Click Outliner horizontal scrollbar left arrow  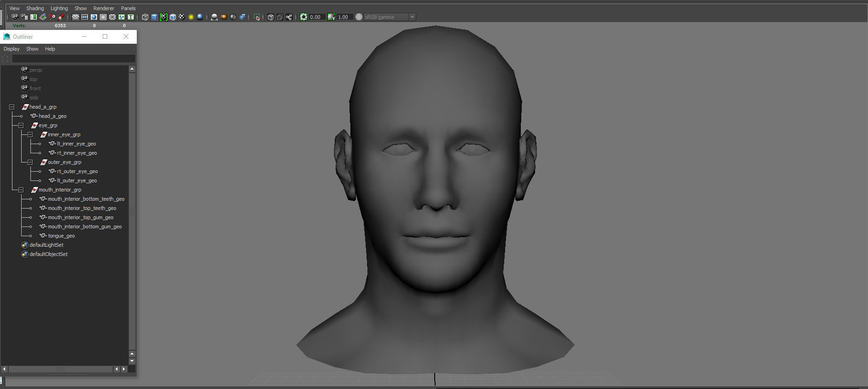click(x=5, y=369)
